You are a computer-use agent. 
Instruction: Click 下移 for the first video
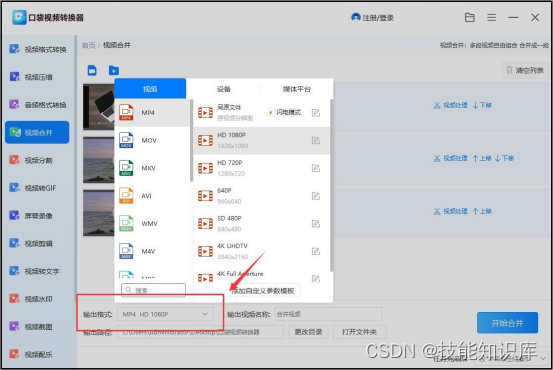[482, 105]
